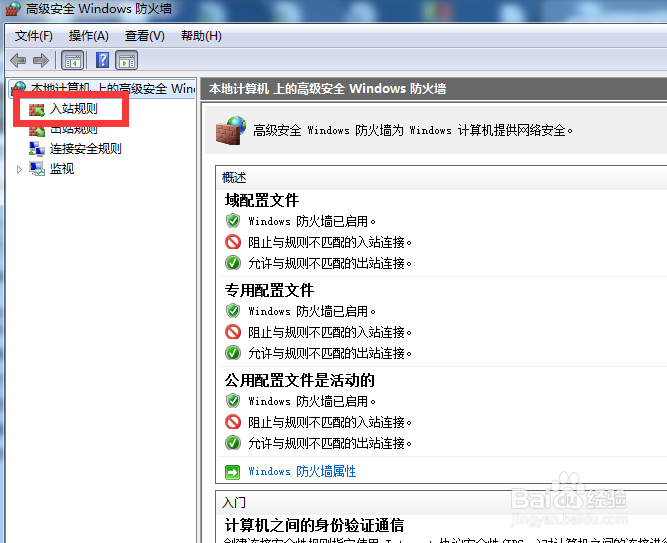Select 入站规则 in the tree
667x543 pixels.
[74, 109]
